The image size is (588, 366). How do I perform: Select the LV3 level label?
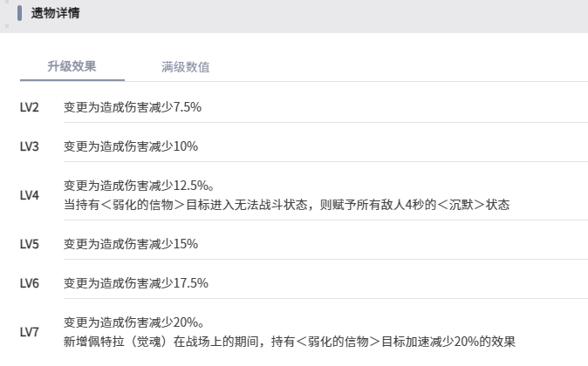(30, 146)
